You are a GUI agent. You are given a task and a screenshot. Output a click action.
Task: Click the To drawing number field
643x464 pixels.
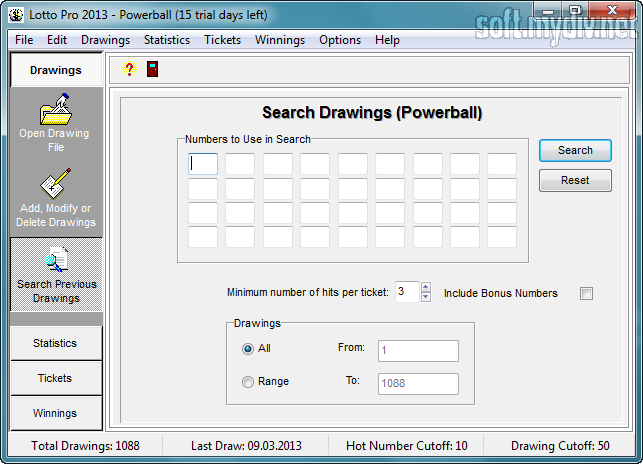pyautogui.click(x=418, y=384)
